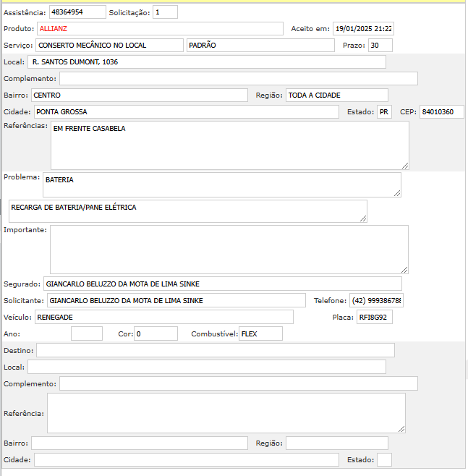
Task: Click the Referências text area with CASABELA
Action: click(229, 145)
